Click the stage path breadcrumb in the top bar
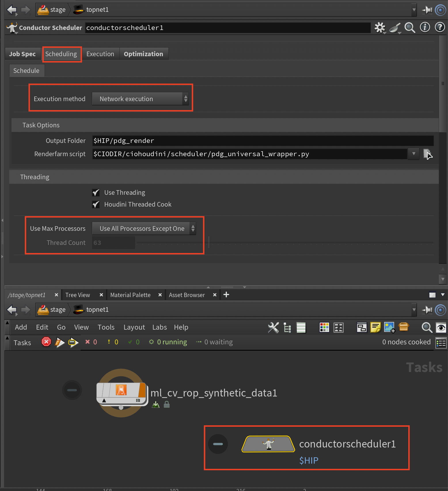The height and width of the screenshot is (491, 448). point(52,10)
